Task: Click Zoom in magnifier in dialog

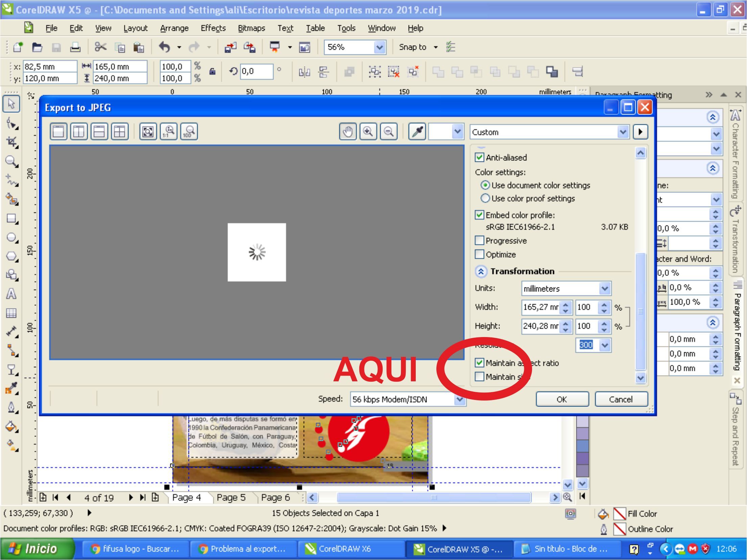Action: click(368, 131)
